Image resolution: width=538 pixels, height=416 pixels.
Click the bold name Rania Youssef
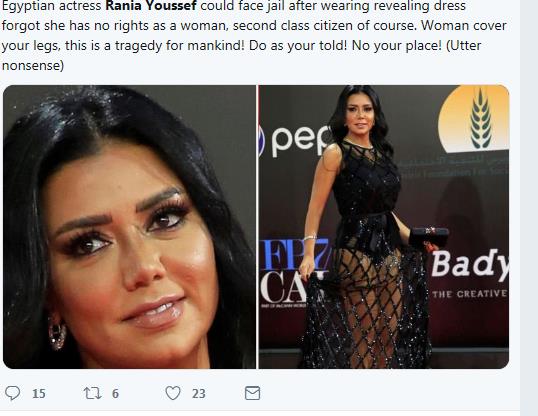click(151, 5)
